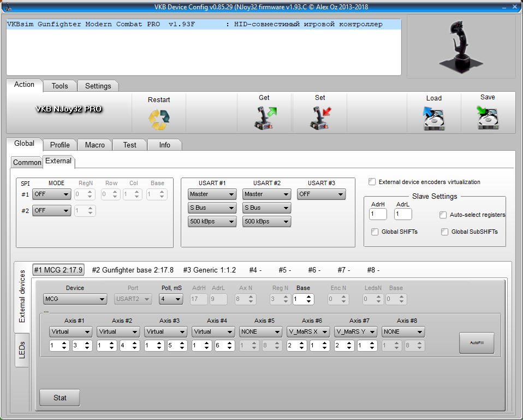523x420 pixels.
Task: Open the USART #1 Master mode dropdown
Action: [212, 194]
